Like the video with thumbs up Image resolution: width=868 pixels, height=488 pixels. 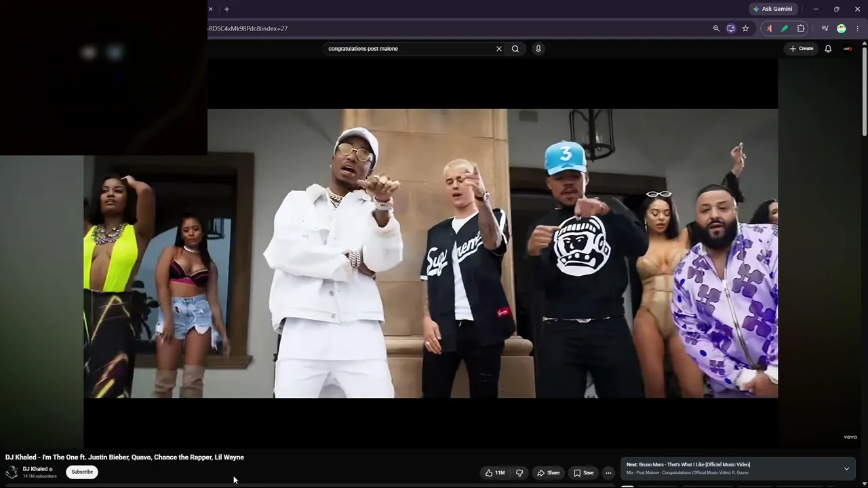pos(496,473)
